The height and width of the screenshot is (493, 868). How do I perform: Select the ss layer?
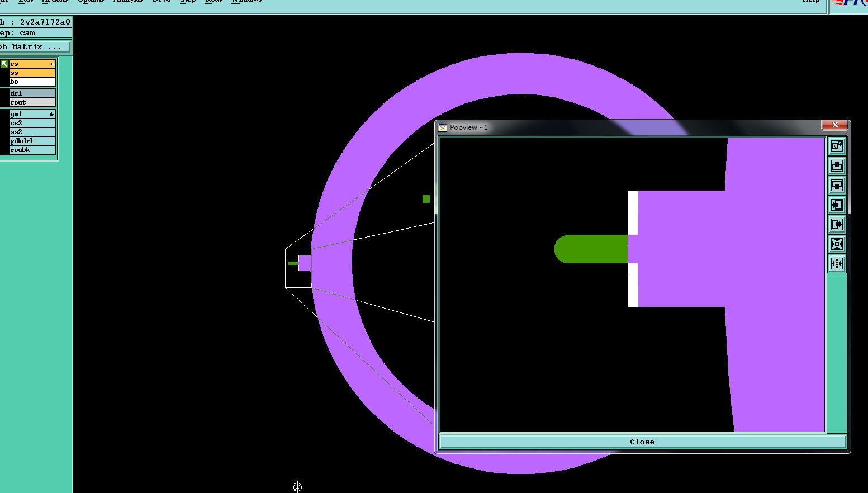pyautogui.click(x=32, y=73)
